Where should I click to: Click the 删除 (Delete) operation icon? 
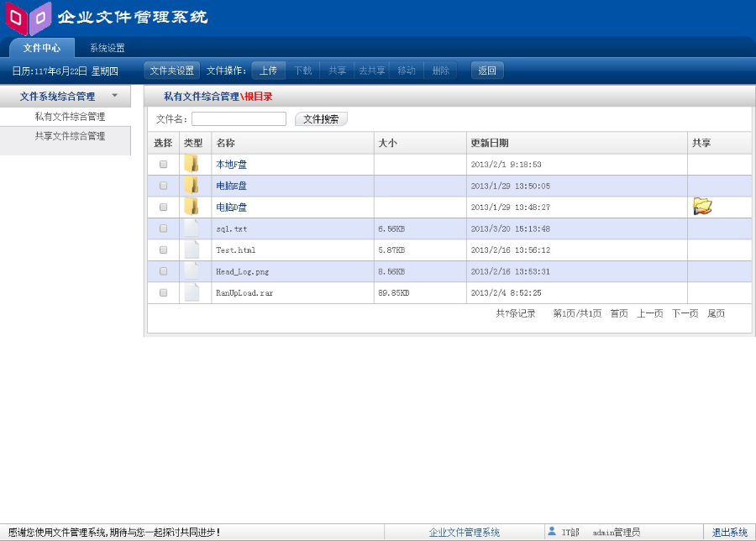click(440, 71)
